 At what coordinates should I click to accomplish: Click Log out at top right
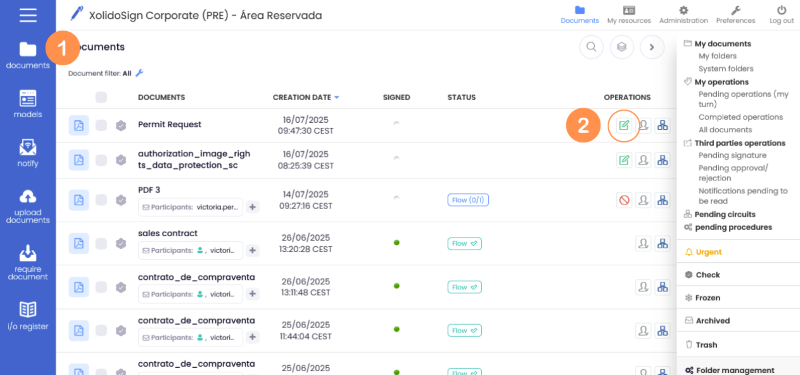point(782,15)
